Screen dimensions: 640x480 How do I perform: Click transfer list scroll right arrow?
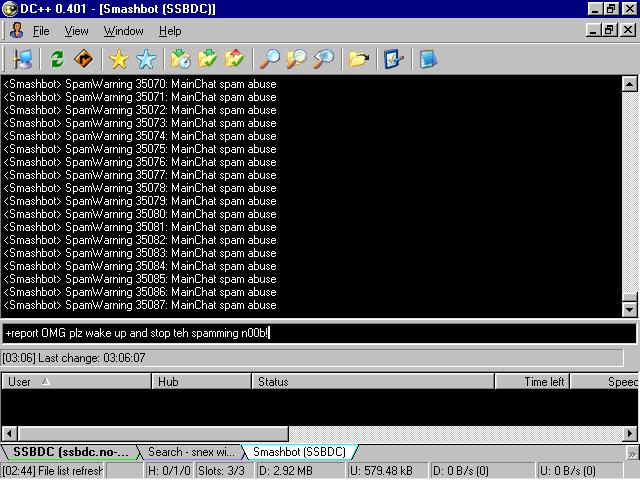pyautogui.click(x=630, y=433)
